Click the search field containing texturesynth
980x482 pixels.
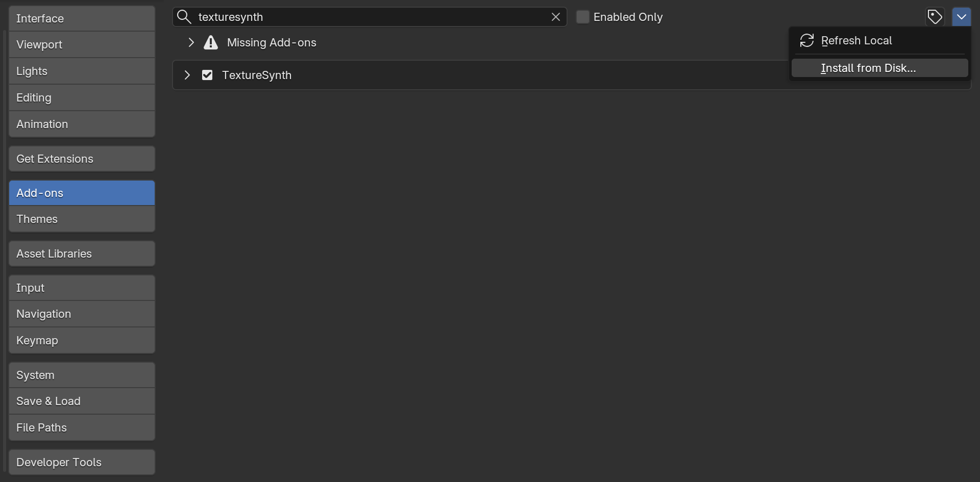[x=370, y=17]
